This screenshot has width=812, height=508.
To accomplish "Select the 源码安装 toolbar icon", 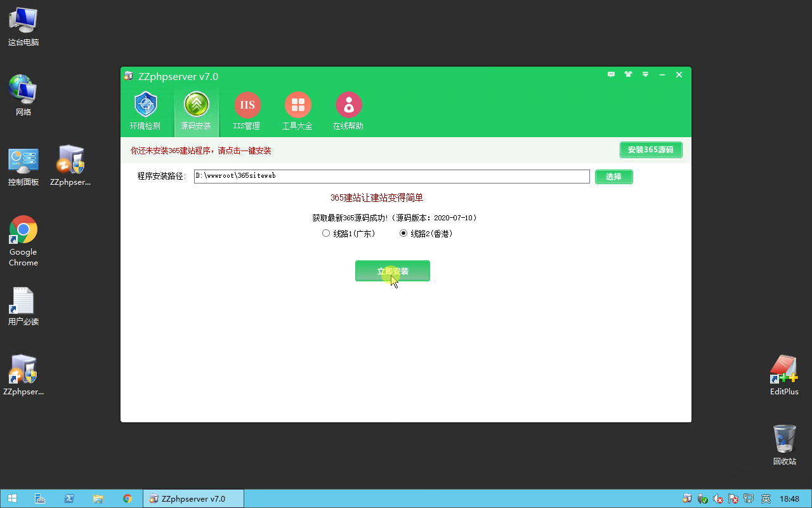I will [x=196, y=112].
